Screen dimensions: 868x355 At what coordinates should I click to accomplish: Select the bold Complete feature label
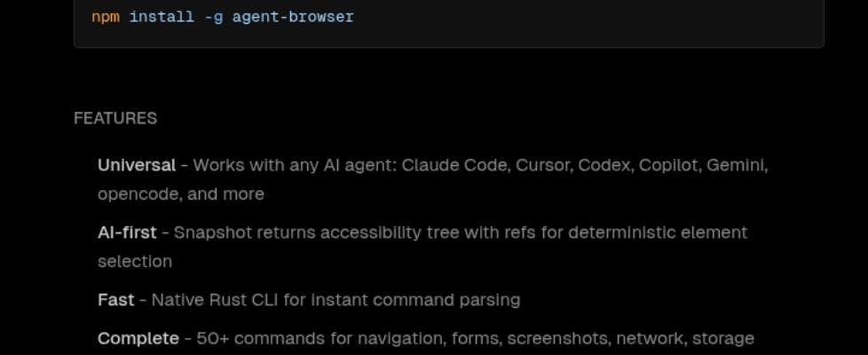coord(138,338)
